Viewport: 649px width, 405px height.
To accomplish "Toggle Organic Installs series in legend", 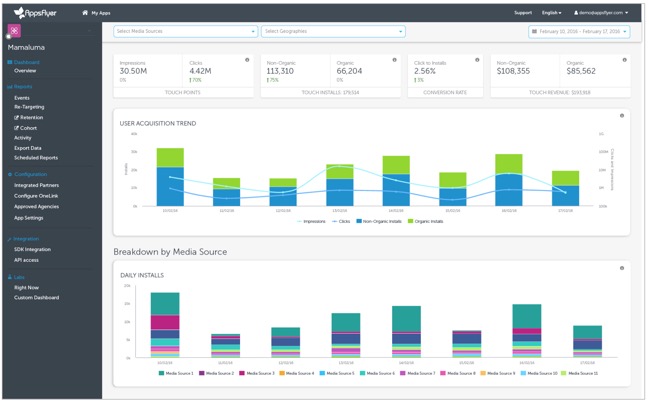I will point(425,222).
